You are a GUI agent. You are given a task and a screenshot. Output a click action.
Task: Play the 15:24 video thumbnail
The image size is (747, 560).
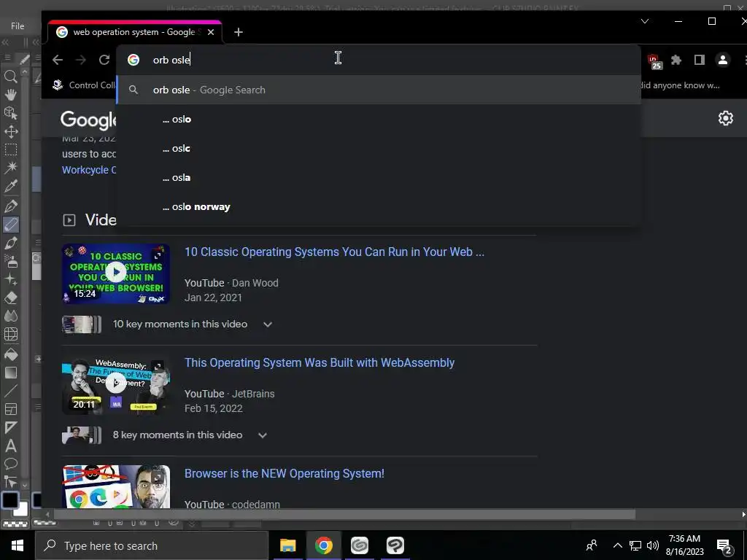pyautogui.click(x=116, y=273)
